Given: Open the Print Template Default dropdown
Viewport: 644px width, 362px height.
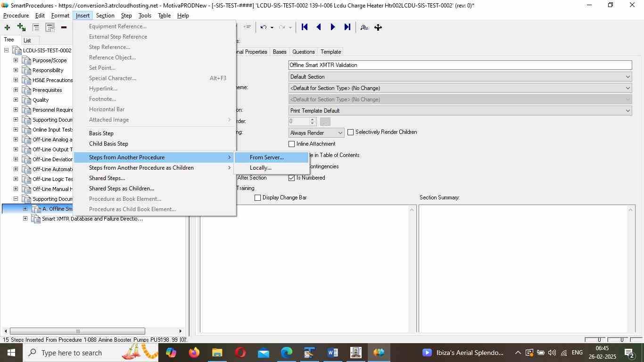Looking at the screenshot, I should click(460, 111).
